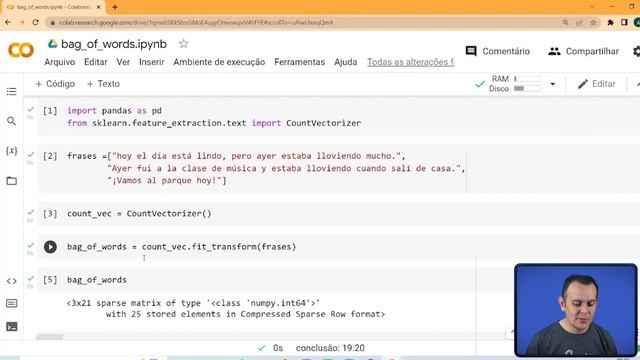This screenshot has height=360, width=640.
Task: Click the Colab logo
Action: pos(20,50)
